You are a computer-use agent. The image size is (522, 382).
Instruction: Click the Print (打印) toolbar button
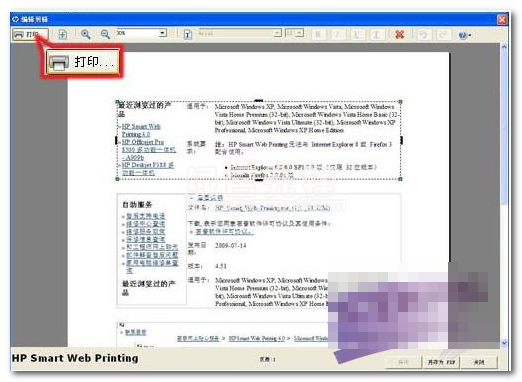pos(30,35)
